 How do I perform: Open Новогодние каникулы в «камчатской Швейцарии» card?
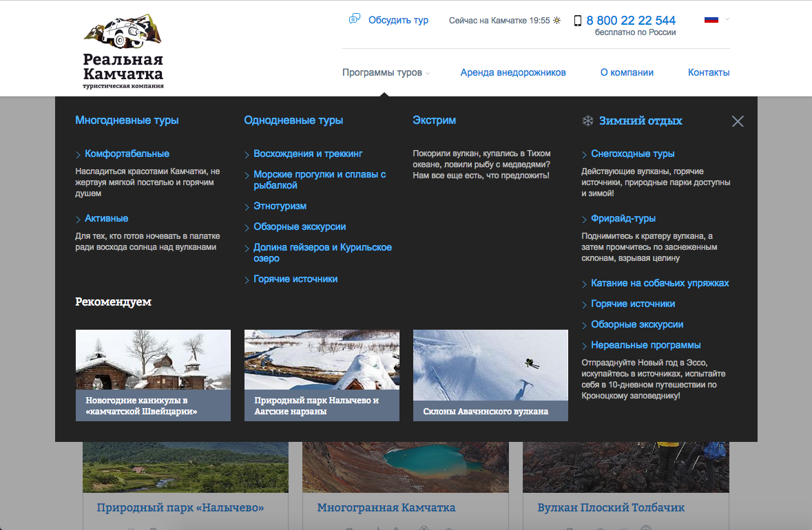coord(153,375)
